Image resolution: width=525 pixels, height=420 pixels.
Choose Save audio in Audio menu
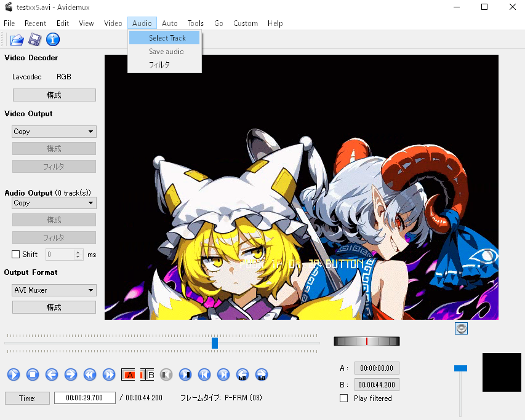point(164,52)
